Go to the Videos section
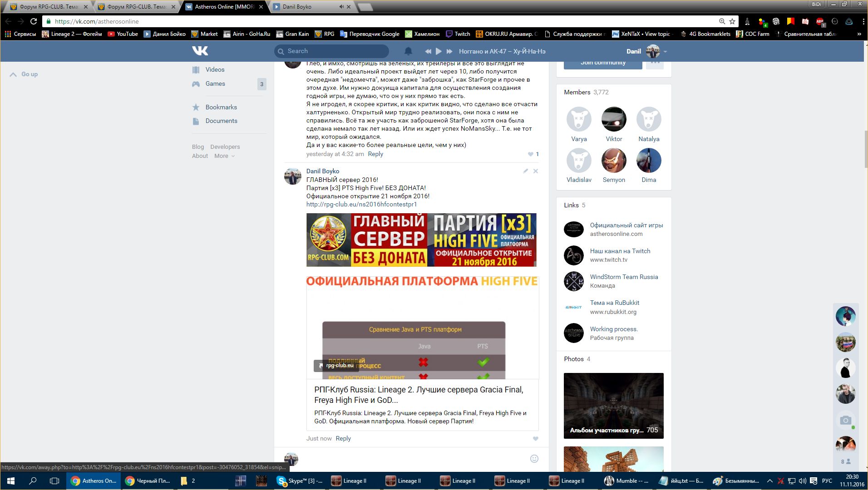The width and height of the screenshot is (868, 490). (215, 69)
